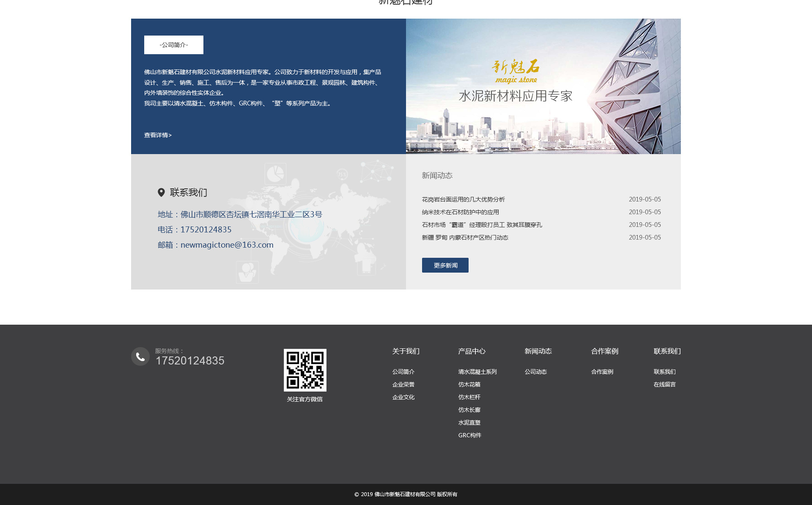
Task: Open news about 新疆 罗甸 内蒙石材产区
Action: [465, 237]
